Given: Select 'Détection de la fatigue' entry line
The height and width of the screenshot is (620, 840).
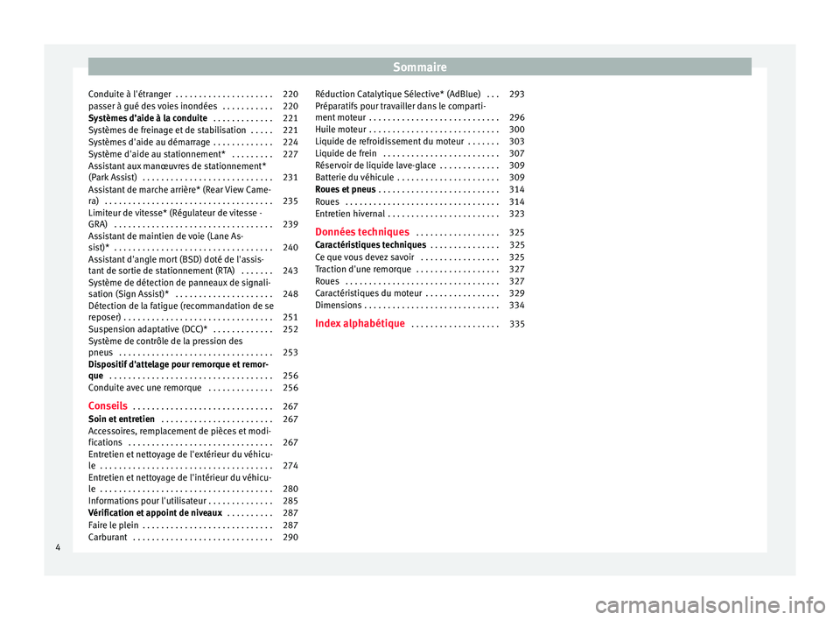Looking at the screenshot, I should tap(181, 306).
